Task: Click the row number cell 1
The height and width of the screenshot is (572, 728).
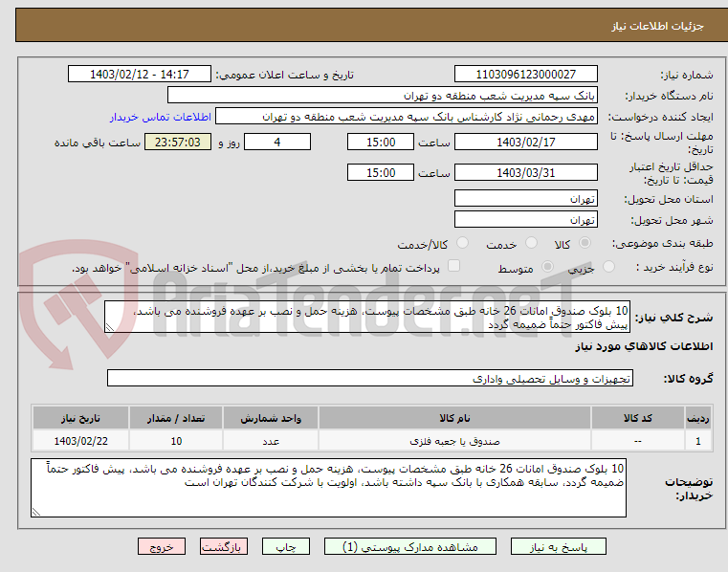Action: click(x=697, y=441)
